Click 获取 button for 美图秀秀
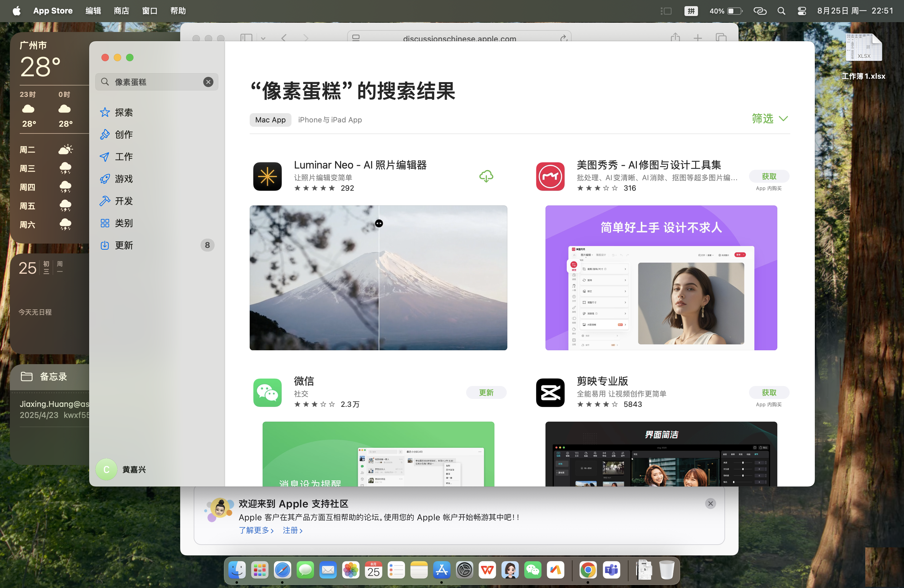Screen dimensions: 904x588 [x=769, y=176]
